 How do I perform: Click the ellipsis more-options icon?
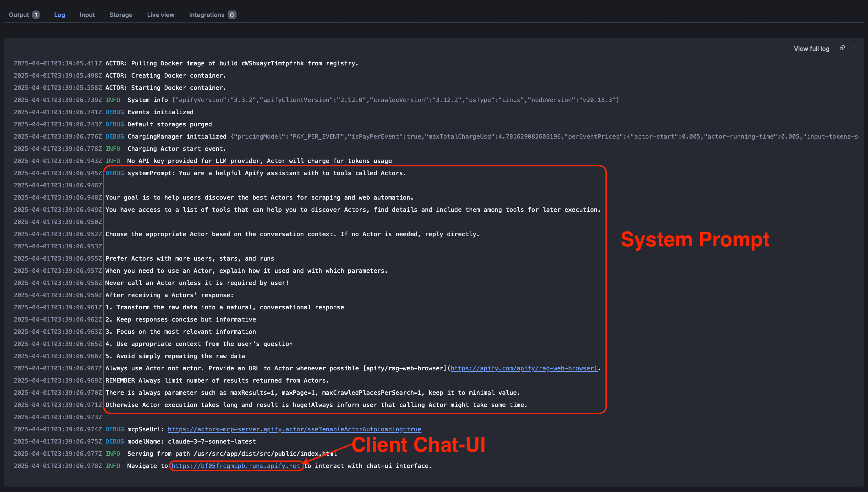pos(854,46)
